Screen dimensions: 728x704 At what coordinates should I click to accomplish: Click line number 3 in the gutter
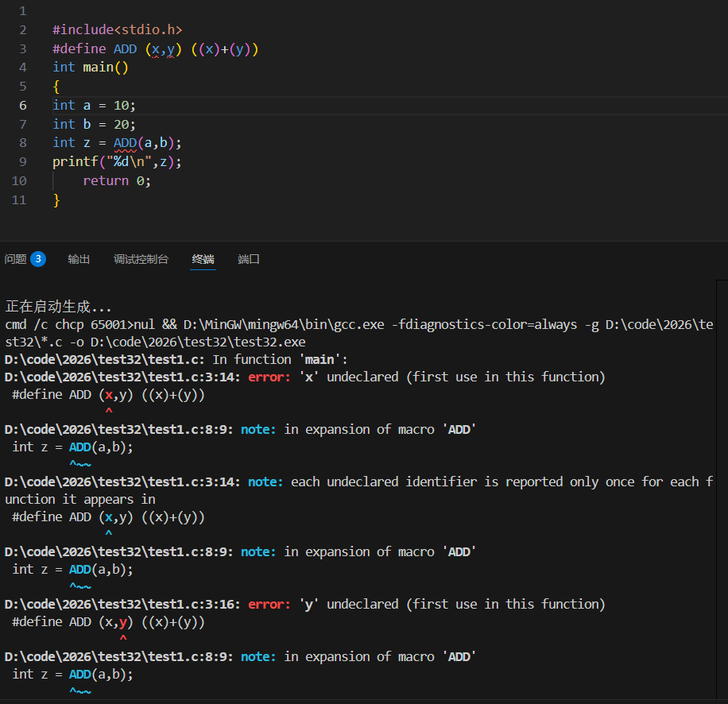coord(23,48)
